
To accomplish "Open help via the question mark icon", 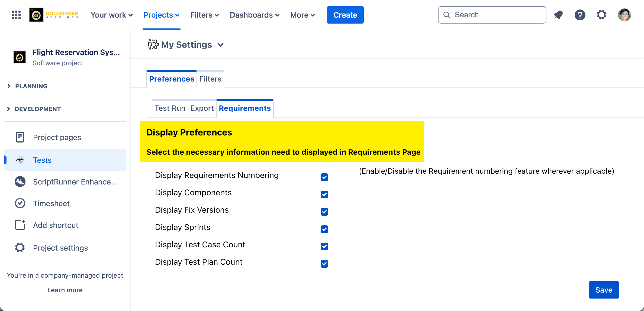I will click(x=580, y=15).
